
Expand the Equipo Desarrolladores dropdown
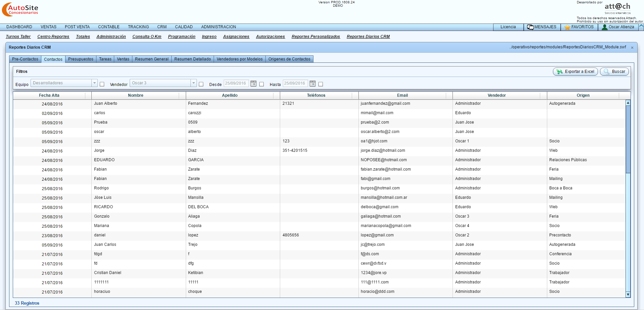coord(94,83)
